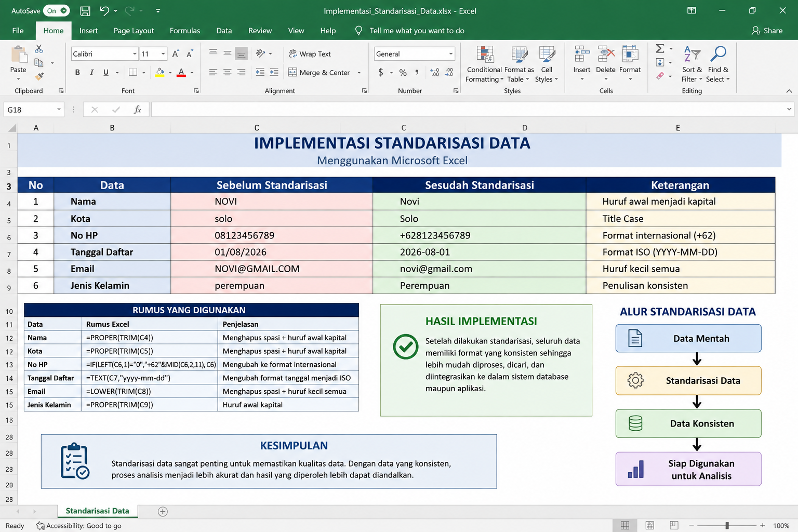
Task: Click the Select All corner triangle
Action: click(x=11, y=128)
